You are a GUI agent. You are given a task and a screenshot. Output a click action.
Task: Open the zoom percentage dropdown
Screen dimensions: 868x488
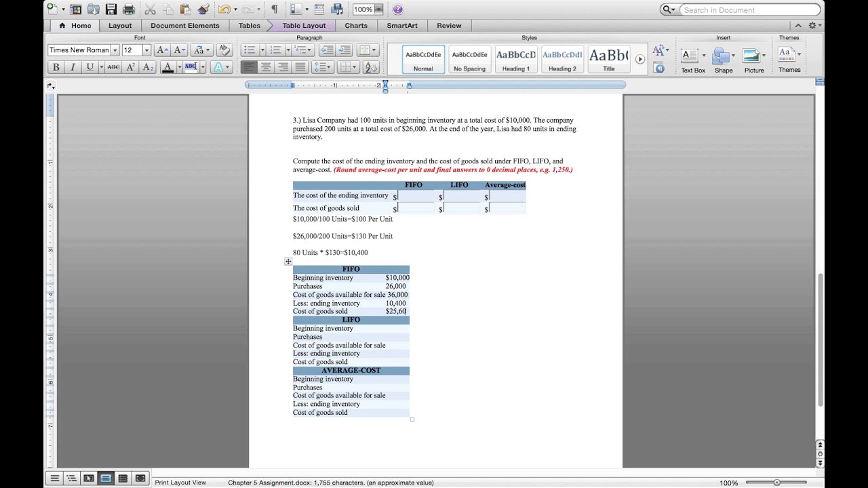click(378, 9)
